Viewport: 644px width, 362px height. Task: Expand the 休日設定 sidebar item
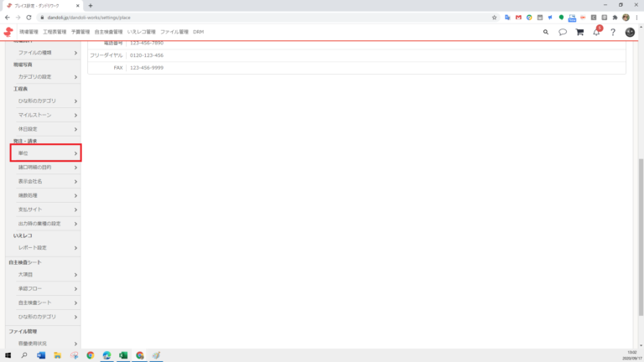(48, 129)
